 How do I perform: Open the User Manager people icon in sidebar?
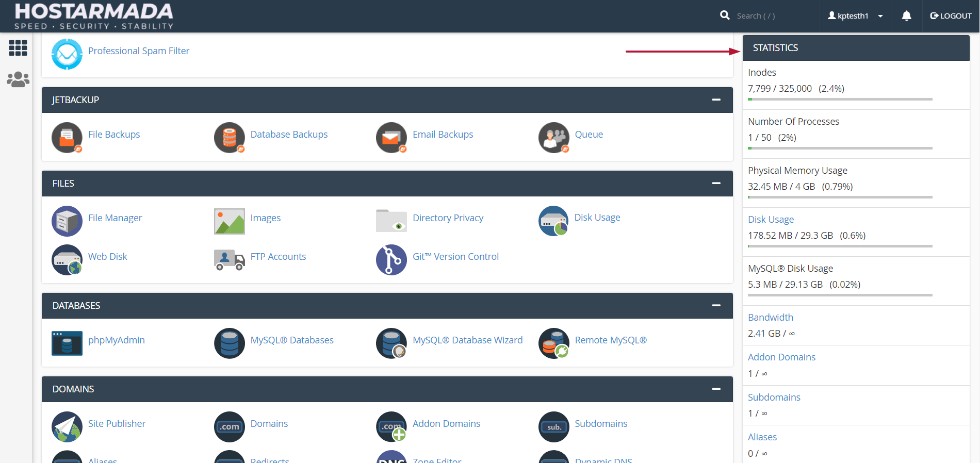(18, 79)
